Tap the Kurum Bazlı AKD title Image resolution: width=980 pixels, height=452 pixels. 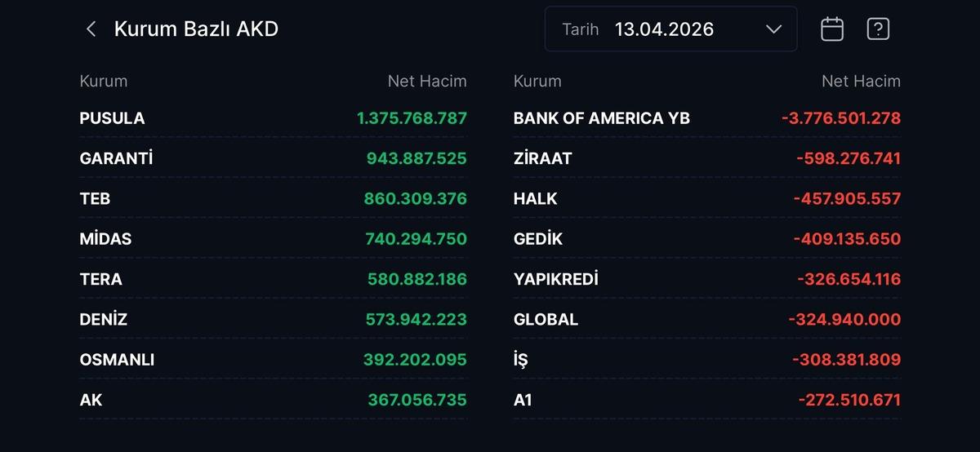click(x=196, y=29)
